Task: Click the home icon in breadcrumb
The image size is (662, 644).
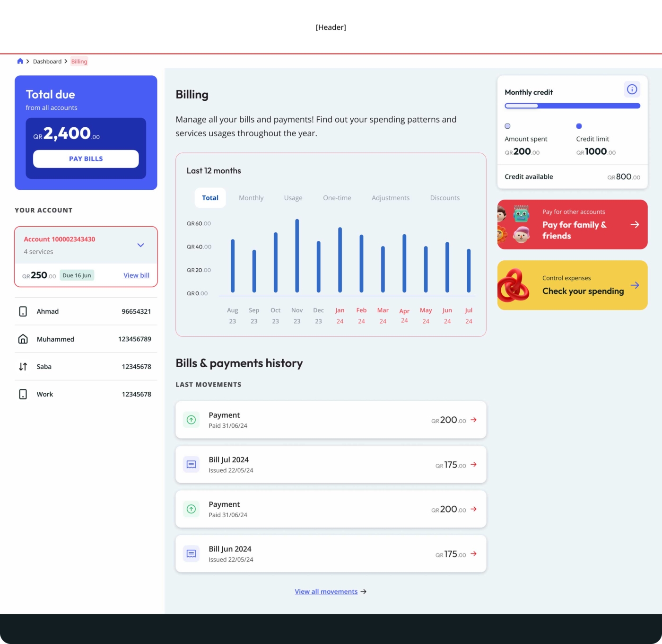Action: (x=20, y=61)
